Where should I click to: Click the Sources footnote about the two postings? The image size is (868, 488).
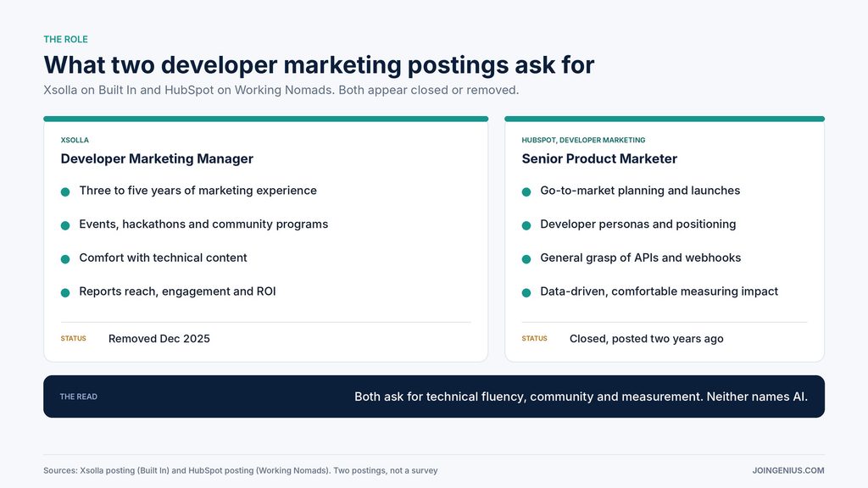[x=240, y=470]
